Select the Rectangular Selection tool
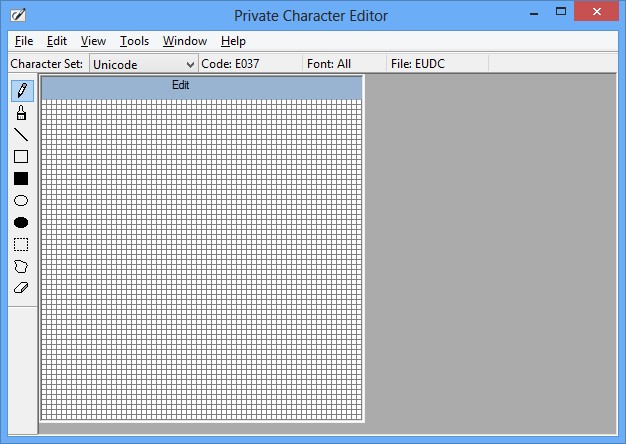Screen dimensions: 626x444 21,244
